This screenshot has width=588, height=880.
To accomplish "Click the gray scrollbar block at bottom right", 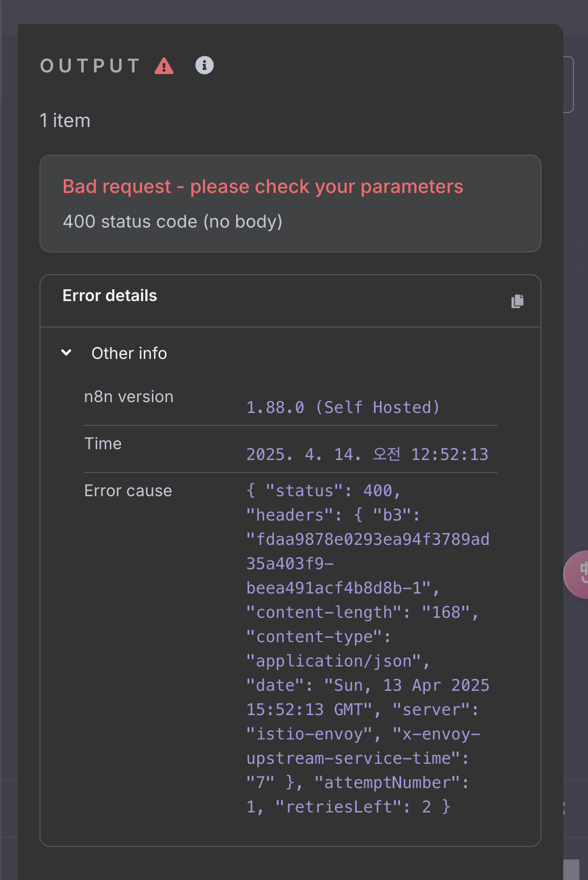I will 571,870.
